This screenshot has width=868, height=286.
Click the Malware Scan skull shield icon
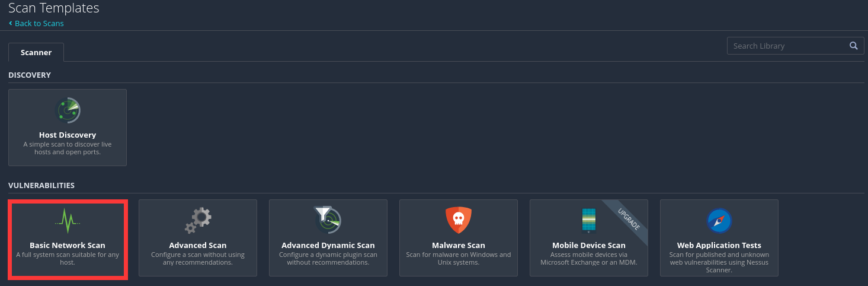[x=459, y=221]
